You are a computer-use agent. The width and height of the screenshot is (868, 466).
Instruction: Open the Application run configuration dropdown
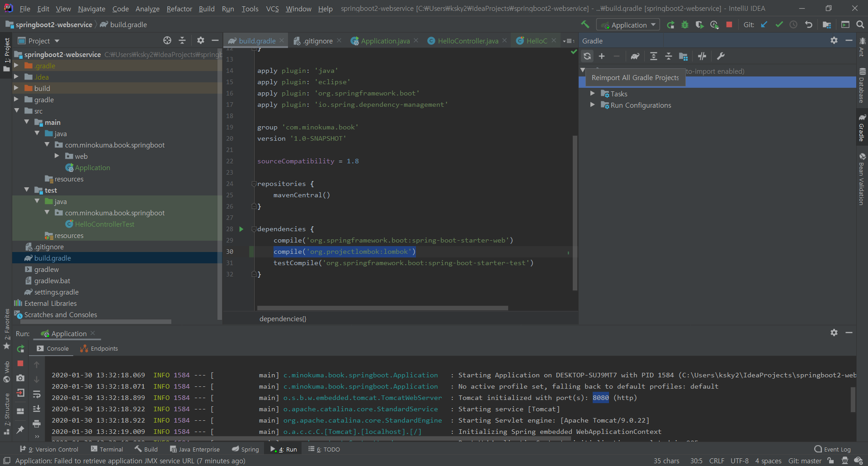[628, 25]
